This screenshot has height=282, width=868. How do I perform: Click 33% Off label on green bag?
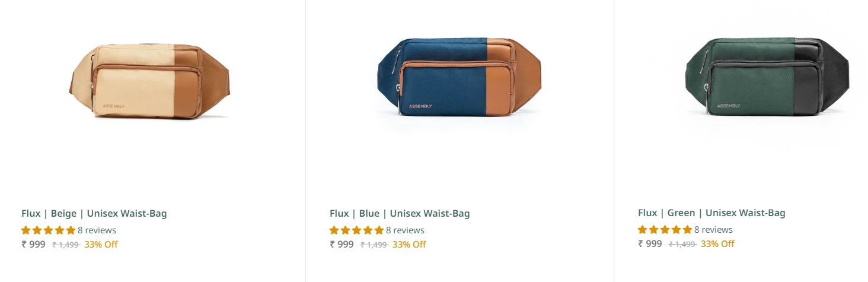coord(717,244)
